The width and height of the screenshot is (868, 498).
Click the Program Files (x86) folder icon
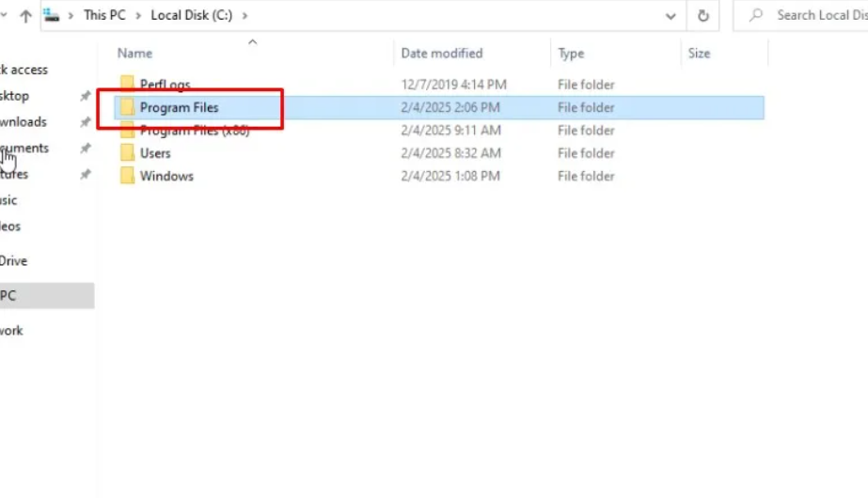coord(127,131)
